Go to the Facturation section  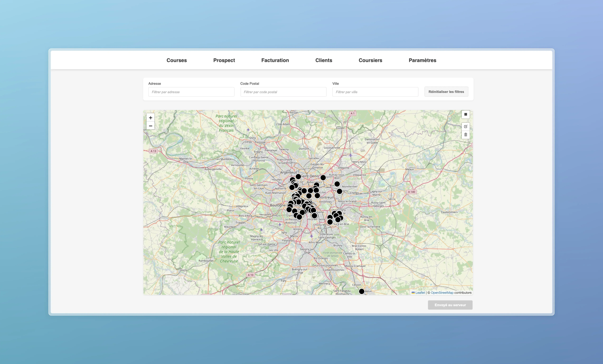(275, 60)
